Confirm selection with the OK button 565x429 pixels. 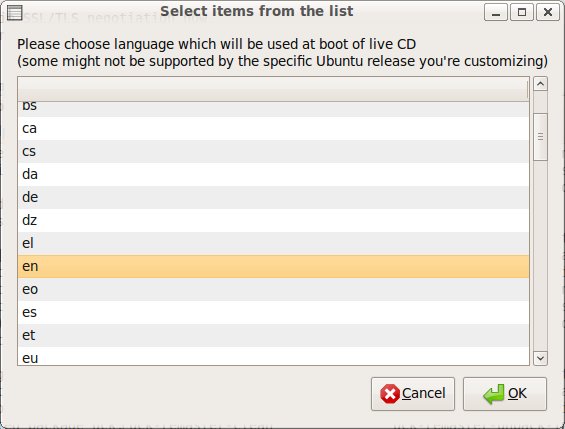click(505, 394)
